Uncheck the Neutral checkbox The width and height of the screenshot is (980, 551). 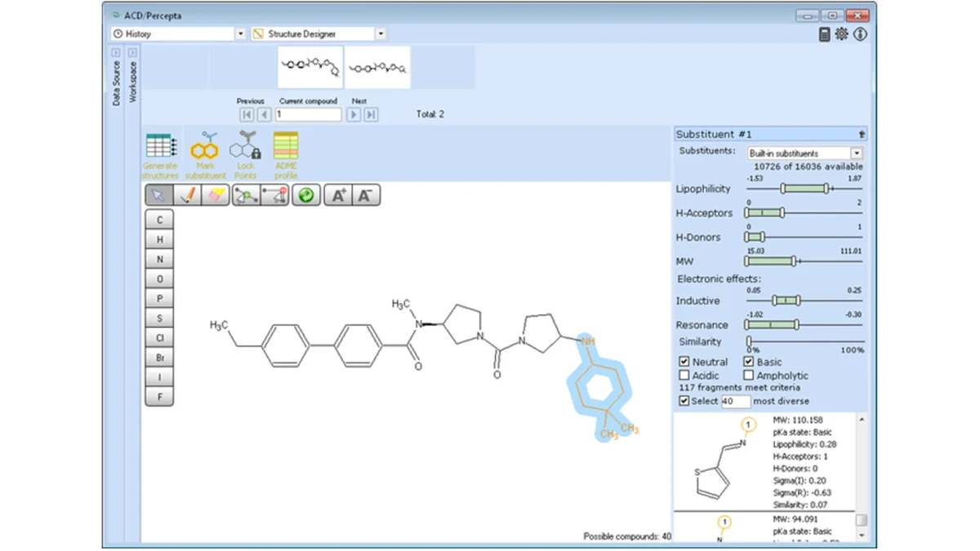(x=684, y=362)
